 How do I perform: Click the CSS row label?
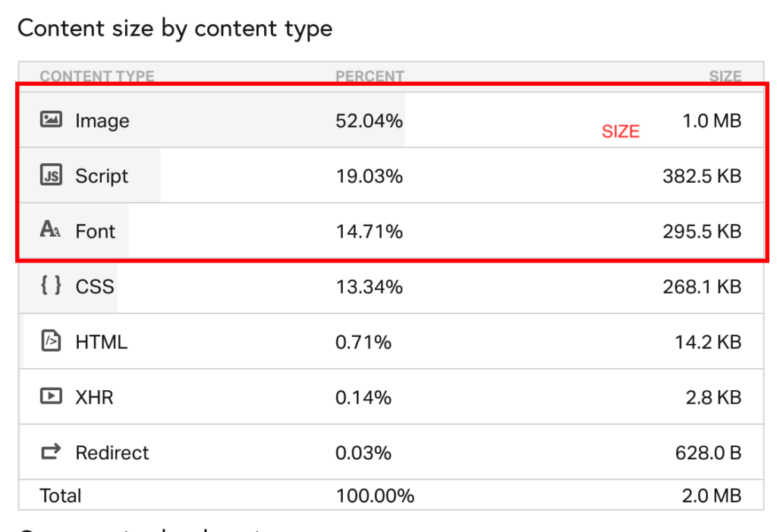(95, 287)
